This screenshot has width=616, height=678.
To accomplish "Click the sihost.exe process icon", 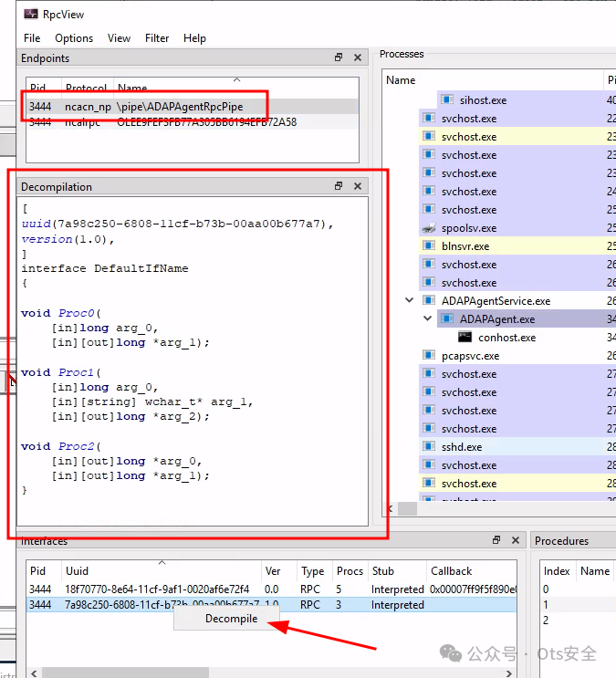I will (447, 99).
